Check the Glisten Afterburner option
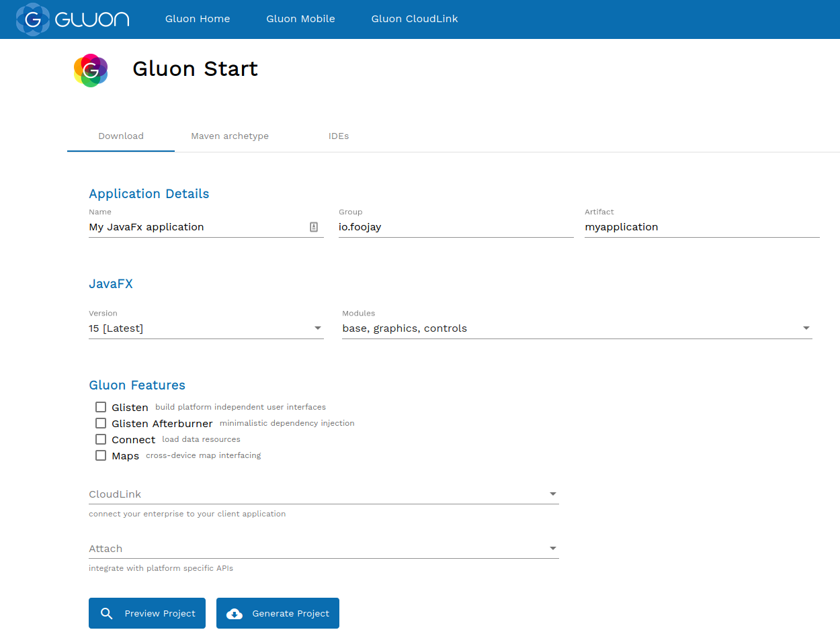The height and width of the screenshot is (634, 840). (101, 422)
